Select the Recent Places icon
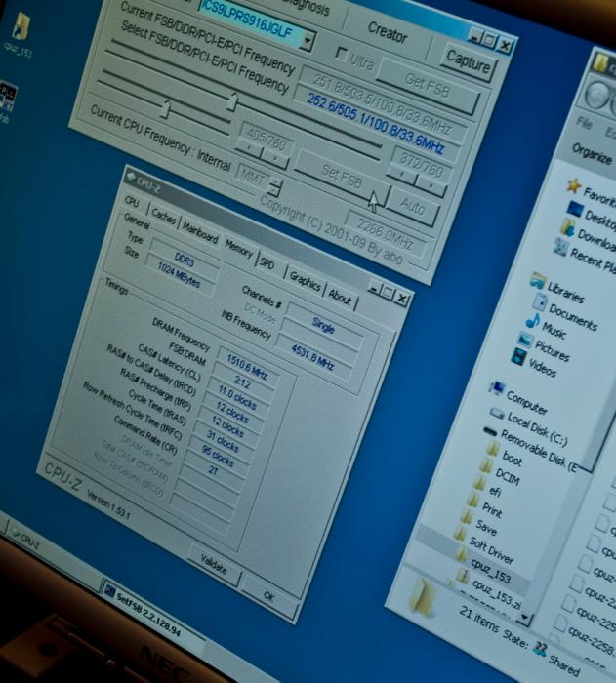This screenshot has height=683, width=616. pyautogui.click(x=560, y=247)
